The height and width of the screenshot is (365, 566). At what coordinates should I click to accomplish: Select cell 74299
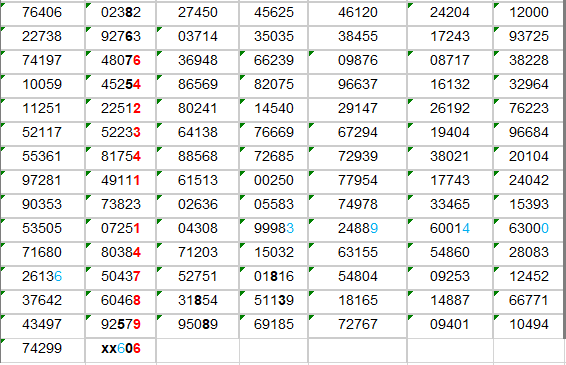(43, 349)
